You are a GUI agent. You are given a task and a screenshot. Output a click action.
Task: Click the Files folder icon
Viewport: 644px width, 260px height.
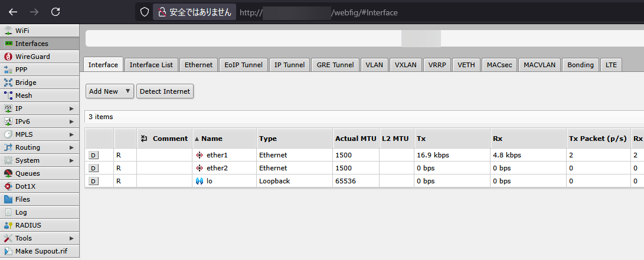click(x=9, y=199)
